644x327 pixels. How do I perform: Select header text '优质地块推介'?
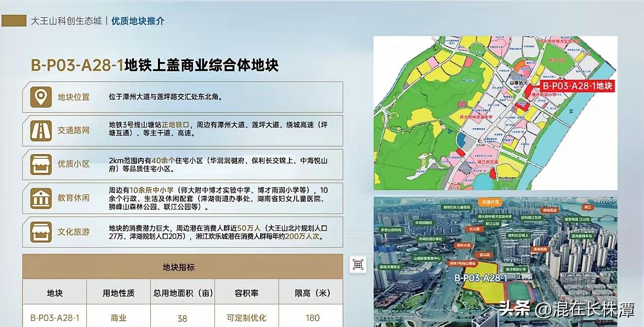point(138,21)
